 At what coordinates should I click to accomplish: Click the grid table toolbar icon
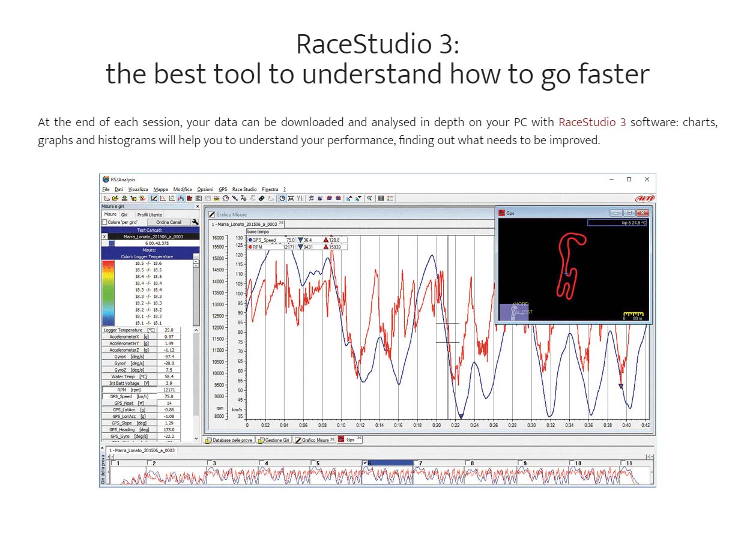click(x=381, y=198)
